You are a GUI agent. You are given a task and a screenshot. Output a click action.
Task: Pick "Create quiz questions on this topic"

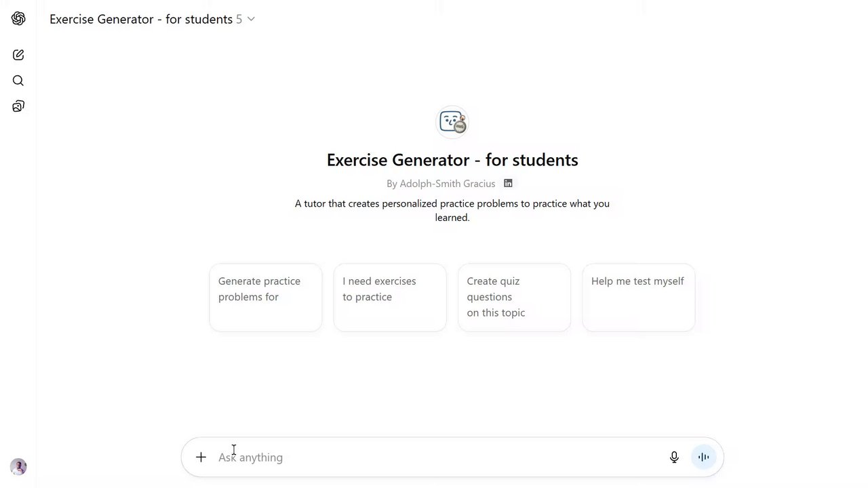point(514,298)
